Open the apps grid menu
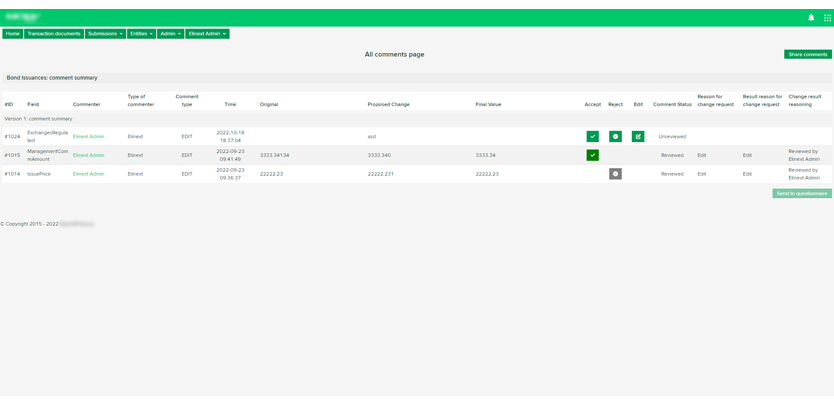 [827, 18]
